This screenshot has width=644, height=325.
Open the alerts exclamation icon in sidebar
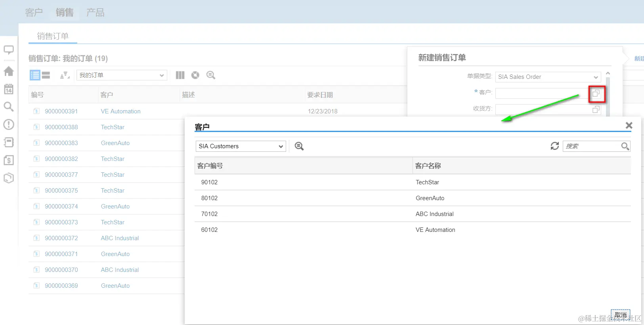pyautogui.click(x=9, y=124)
